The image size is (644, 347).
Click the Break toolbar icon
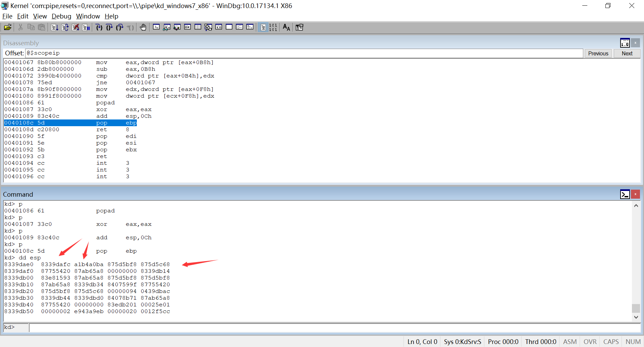[86, 27]
